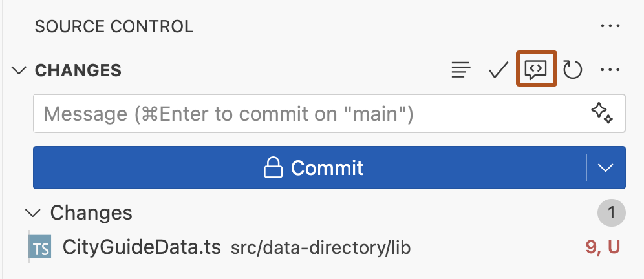Viewport: 644px width, 279px height.
Task: Click the TS file type icon
Action: [41, 247]
